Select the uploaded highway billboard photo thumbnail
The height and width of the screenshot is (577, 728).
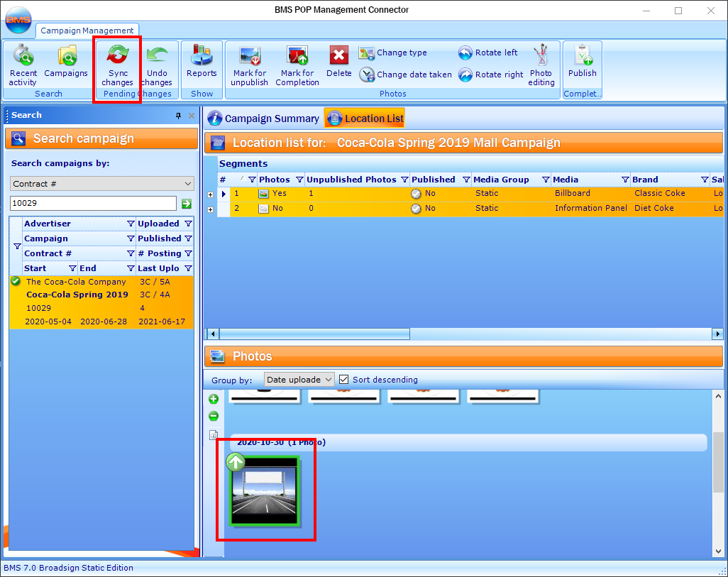click(x=264, y=490)
